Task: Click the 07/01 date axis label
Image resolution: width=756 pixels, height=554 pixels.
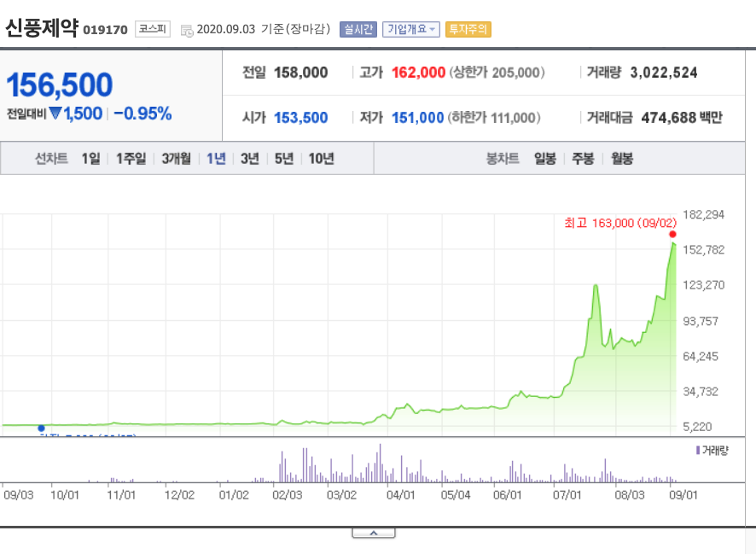Action: tap(567, 495)
